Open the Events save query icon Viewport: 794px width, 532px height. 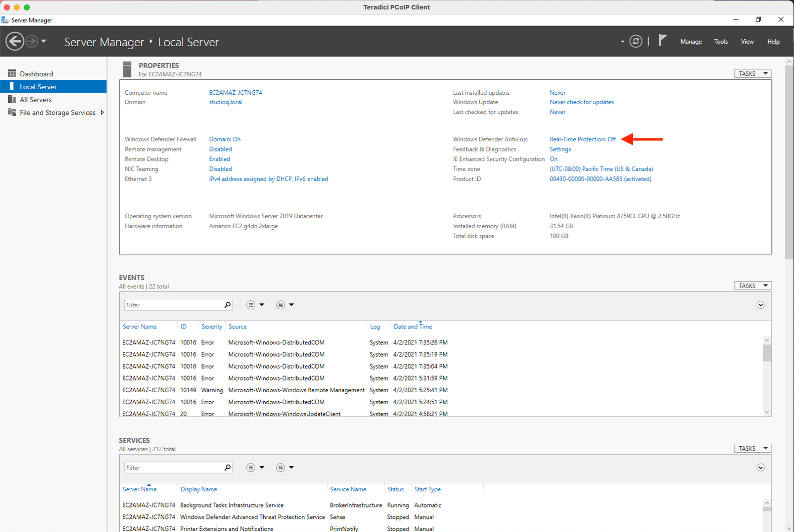point(280,305)
